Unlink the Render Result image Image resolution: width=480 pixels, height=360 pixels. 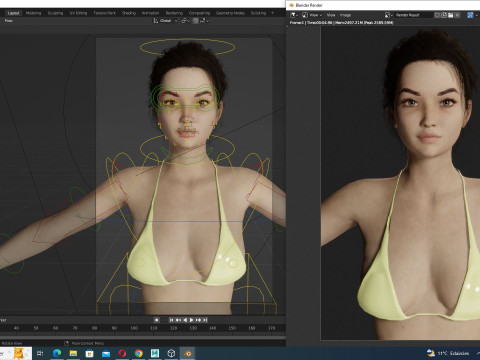(458, 15)
